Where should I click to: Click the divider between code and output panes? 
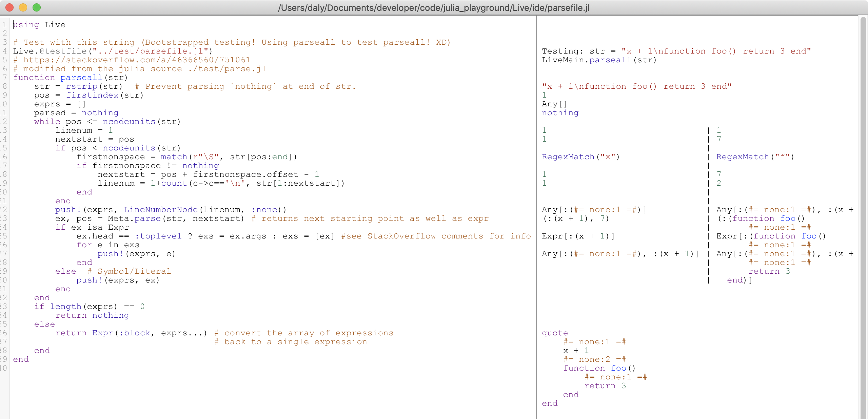point(537,217)
